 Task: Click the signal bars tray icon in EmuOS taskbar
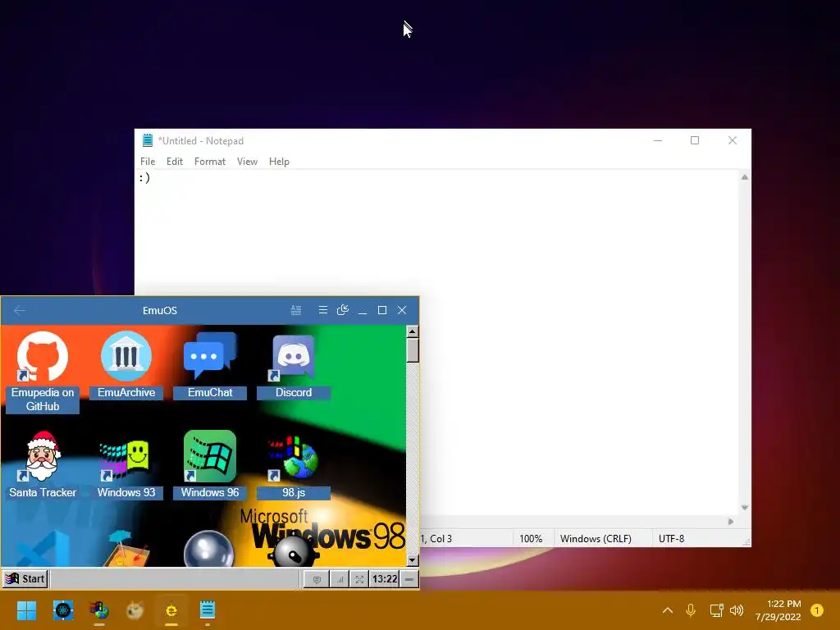339,579
